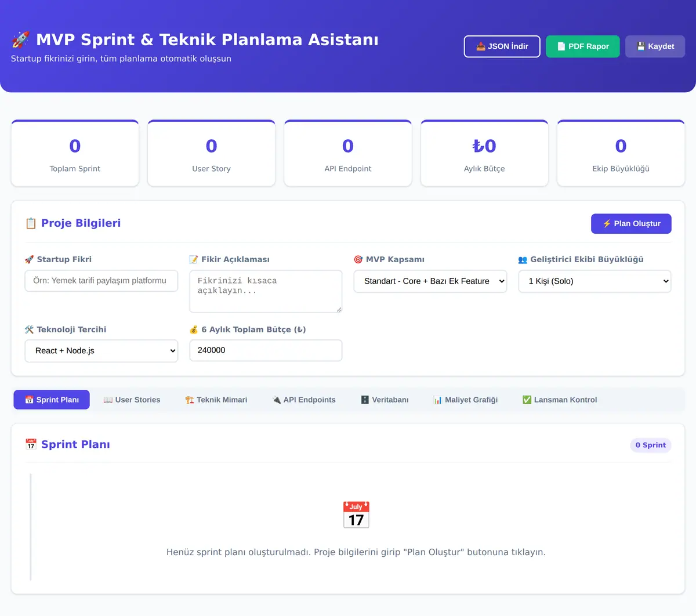This screenshot has width=696, height=616.
Task: Click the Proje Bilgileri heading text
Action: click(x=81, y=223)
